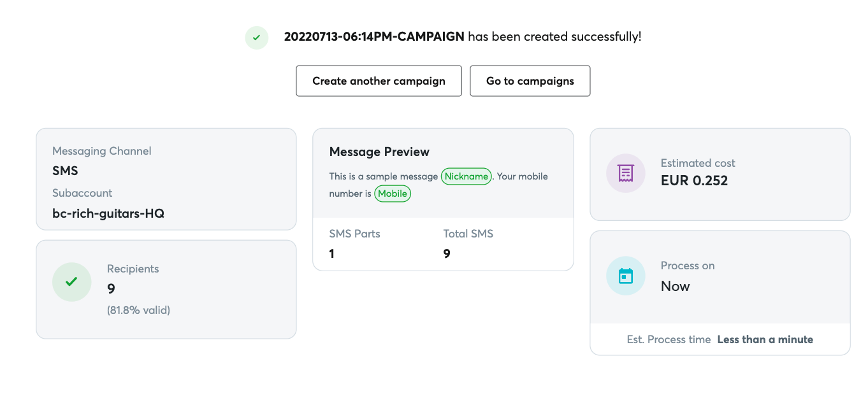Click the Less than a minute estimate
868x396 pixels.
click(x=765, y=339)
